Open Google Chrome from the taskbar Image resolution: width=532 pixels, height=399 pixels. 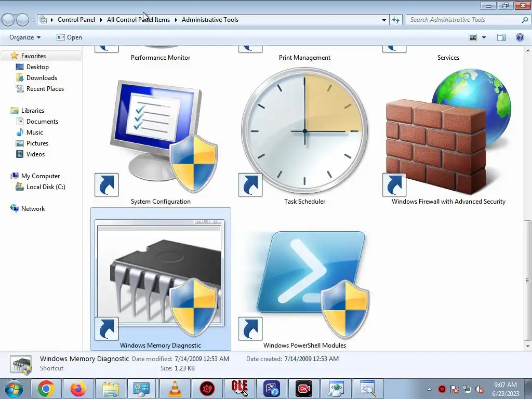pos(46,389)
